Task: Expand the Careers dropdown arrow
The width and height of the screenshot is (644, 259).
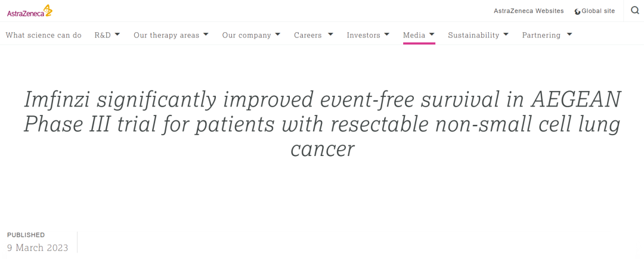Action: (x=330, y=35)
